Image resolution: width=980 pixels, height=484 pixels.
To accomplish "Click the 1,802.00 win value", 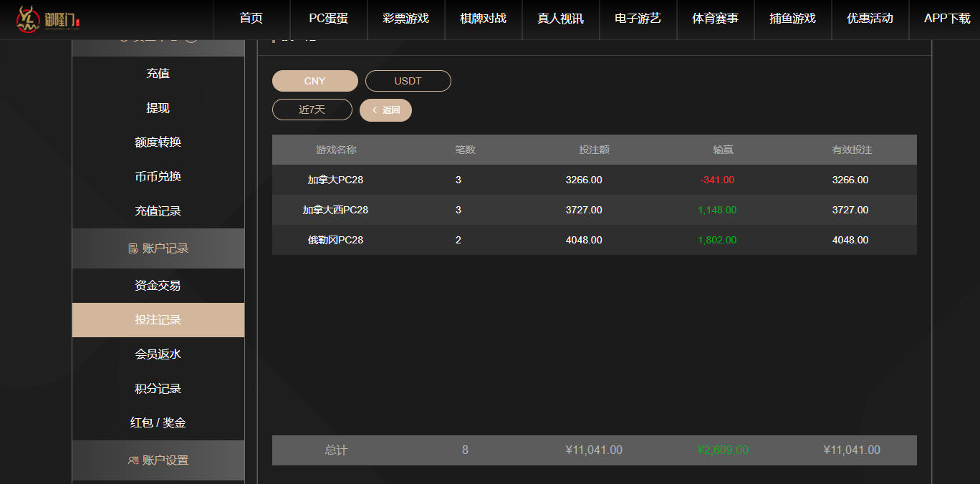I will coord(717,240).
